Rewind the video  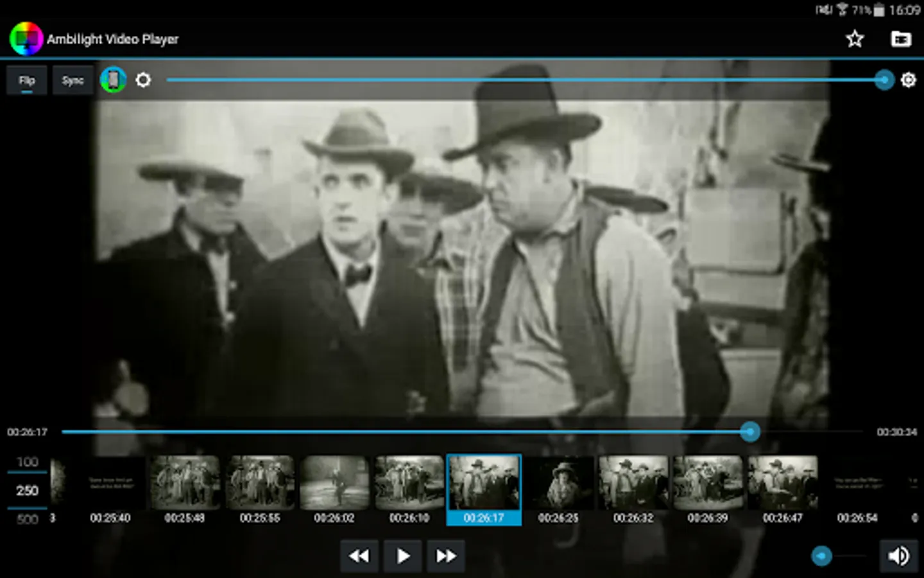click(359, 556)
